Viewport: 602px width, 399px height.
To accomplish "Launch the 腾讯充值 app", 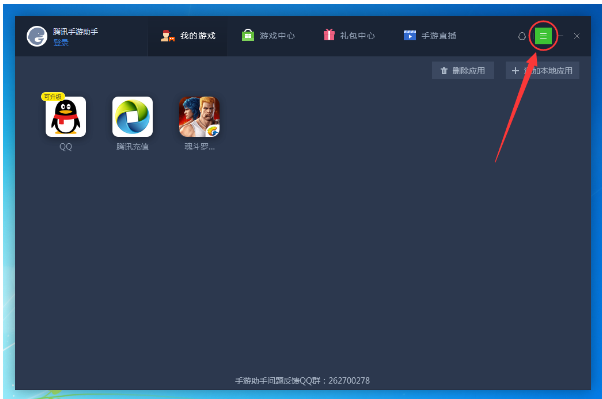I will (x=132, y=117).
